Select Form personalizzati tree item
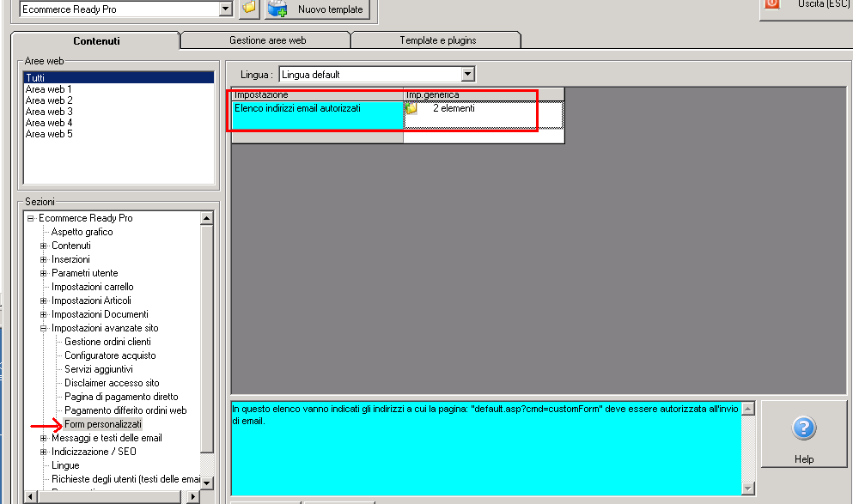 point(103,424)
